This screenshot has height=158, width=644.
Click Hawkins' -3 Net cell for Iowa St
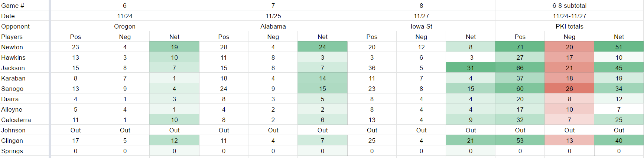tap(471, 57)
